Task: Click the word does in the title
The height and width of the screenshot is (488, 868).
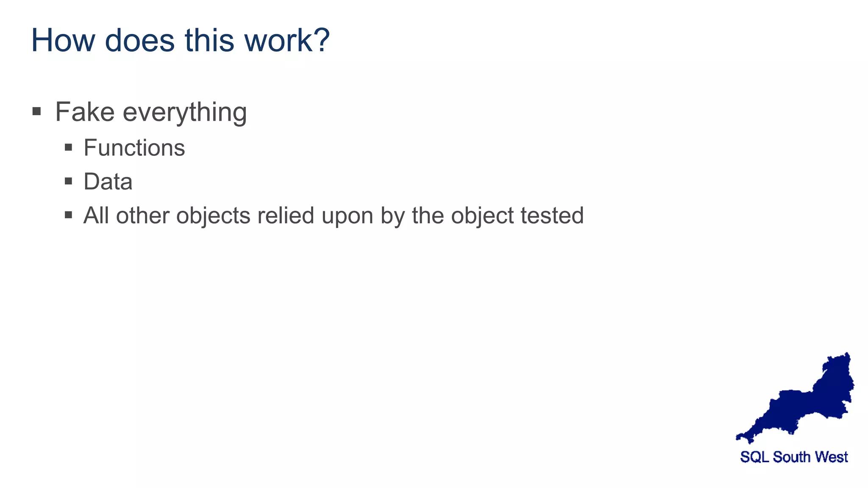Action: [139, 41]
